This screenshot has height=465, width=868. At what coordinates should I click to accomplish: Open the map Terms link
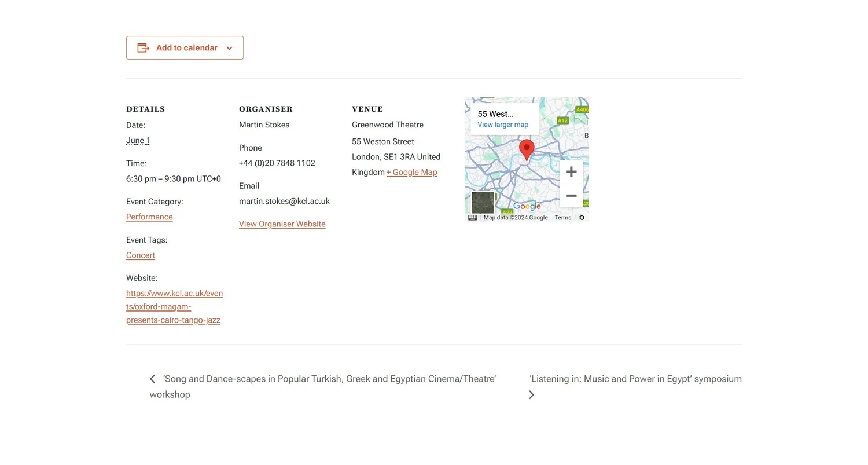click(x=563, y=218)
